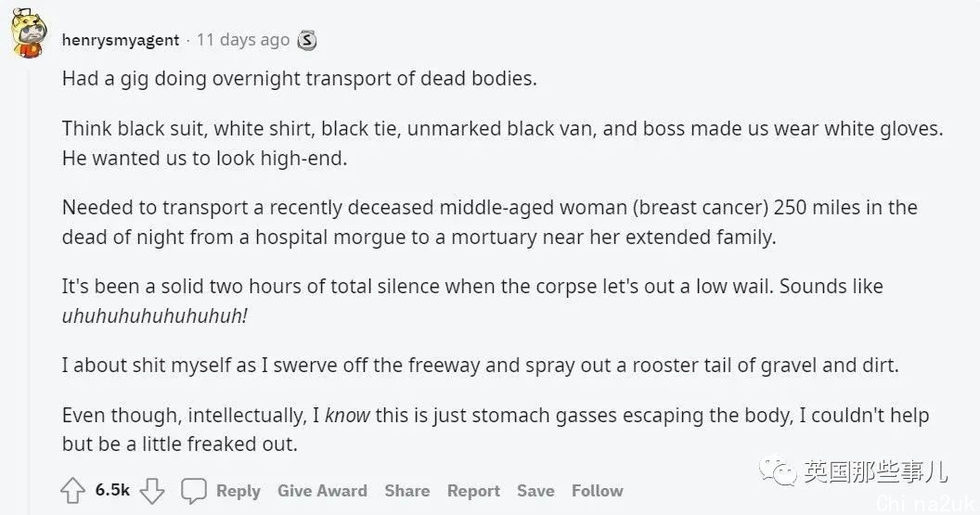Screen dimensions: 980x515
Task: Select Give Award under the comment
Action: click(323, 491)
